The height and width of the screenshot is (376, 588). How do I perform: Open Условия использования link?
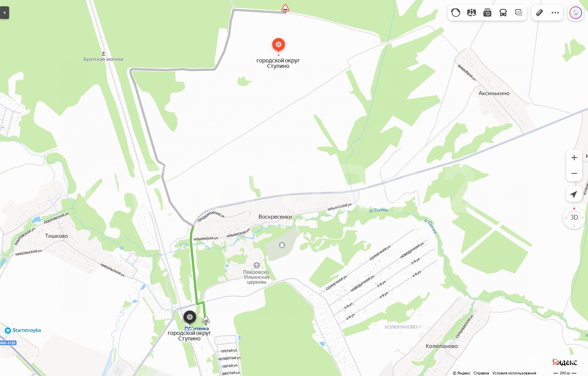click(514, 373)
